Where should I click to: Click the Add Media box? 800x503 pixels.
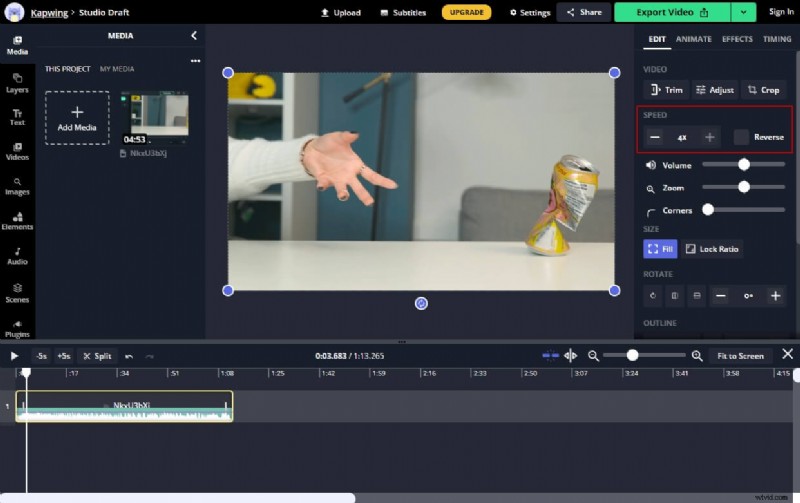click(77, 118)
